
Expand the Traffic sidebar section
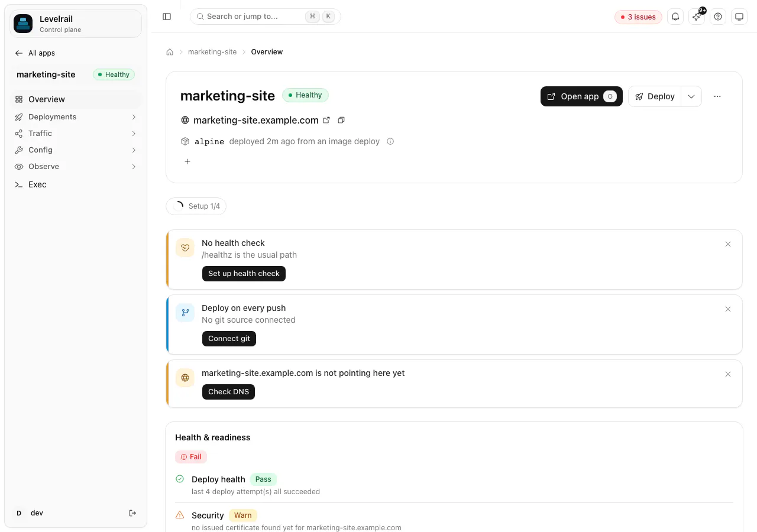(x=76, y=133)
